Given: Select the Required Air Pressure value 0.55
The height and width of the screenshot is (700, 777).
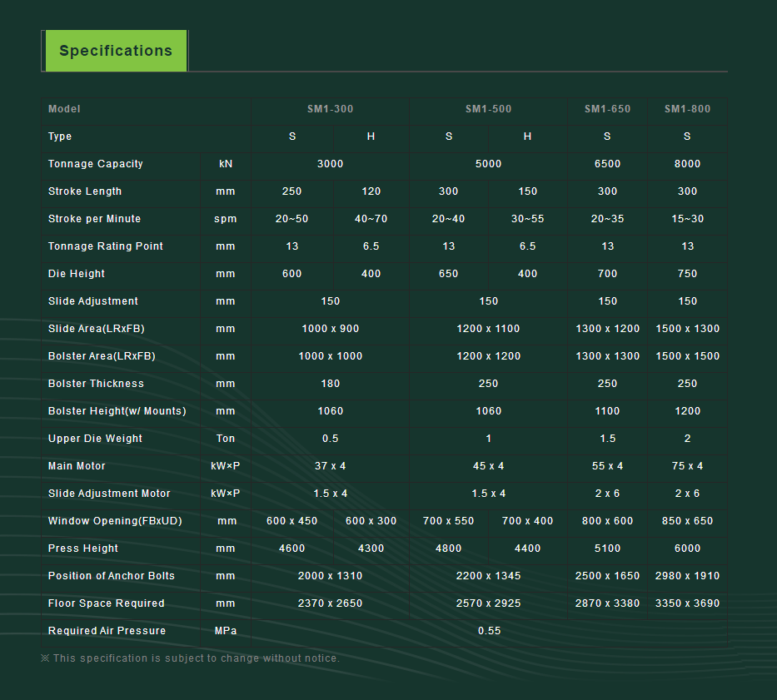Looking at the screenshot, I should pyautogui.click(x=489, y=631).
